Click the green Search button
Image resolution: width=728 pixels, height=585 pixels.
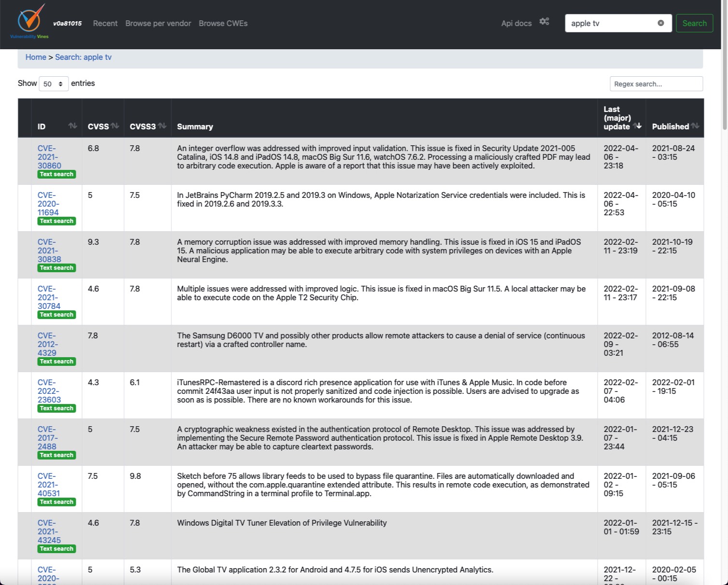click(694, 23)
